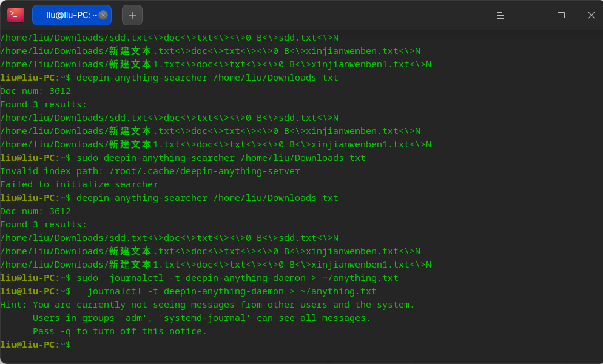This screenshot has height=364, width=603.
Task: Click the 'Invalid index path' error line
Action: 150,171
